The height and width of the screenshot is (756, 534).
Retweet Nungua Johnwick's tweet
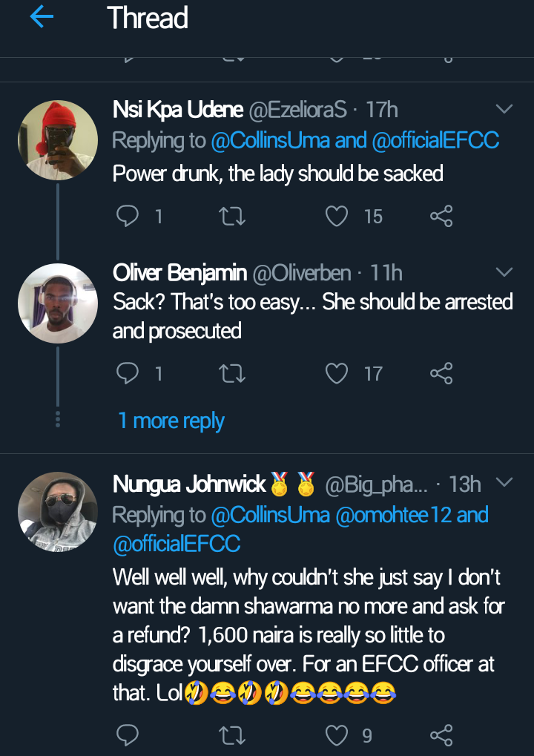[234, 735]
